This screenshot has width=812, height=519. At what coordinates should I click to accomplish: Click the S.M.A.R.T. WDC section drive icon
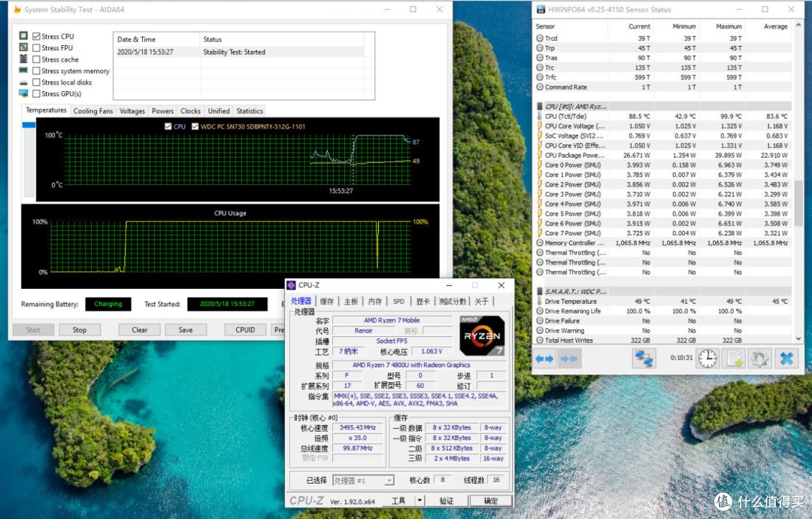[x=540, y=291]
